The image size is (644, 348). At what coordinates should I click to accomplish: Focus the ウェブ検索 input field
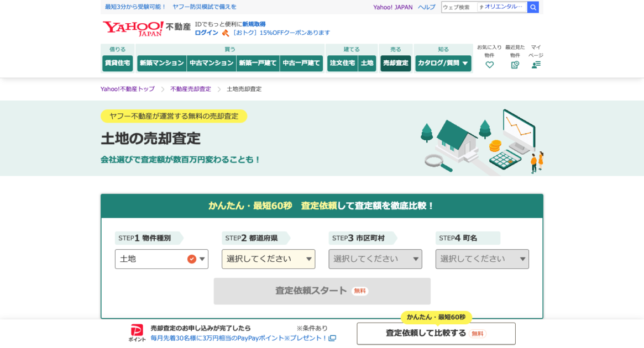[x=459, y=7]
